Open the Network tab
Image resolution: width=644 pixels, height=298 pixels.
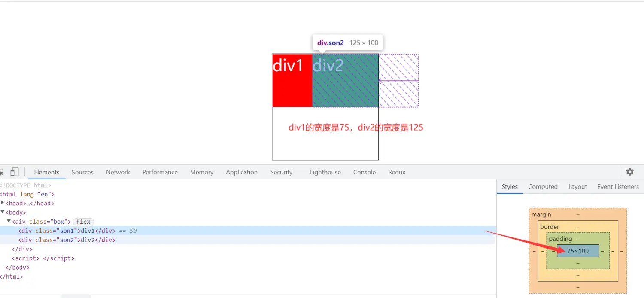tap(118, 172)
